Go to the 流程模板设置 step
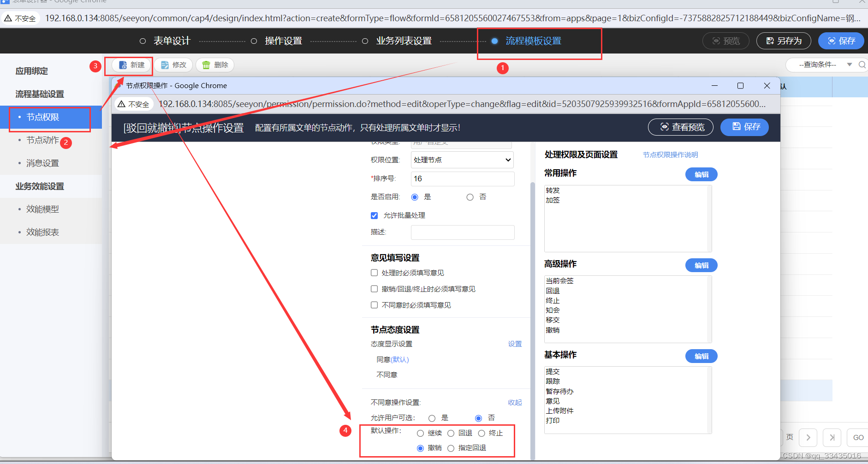This screenshot has height=464, width=868. pos(533,41)
